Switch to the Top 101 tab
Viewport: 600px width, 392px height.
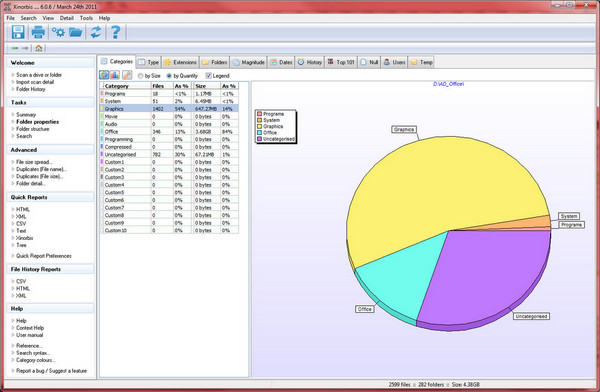pyautogui.click(x=341, y=62)
